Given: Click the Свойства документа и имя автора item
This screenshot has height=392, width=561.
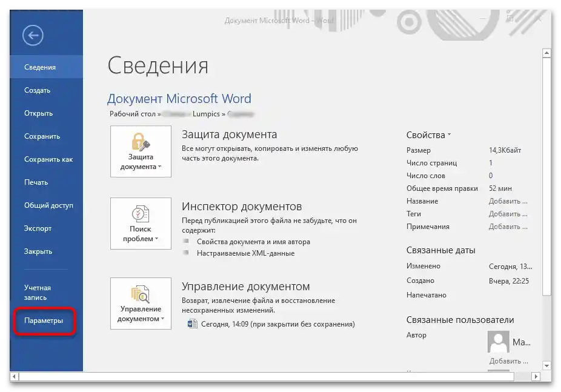Looking at the screenshot, I should click(253, 242).
